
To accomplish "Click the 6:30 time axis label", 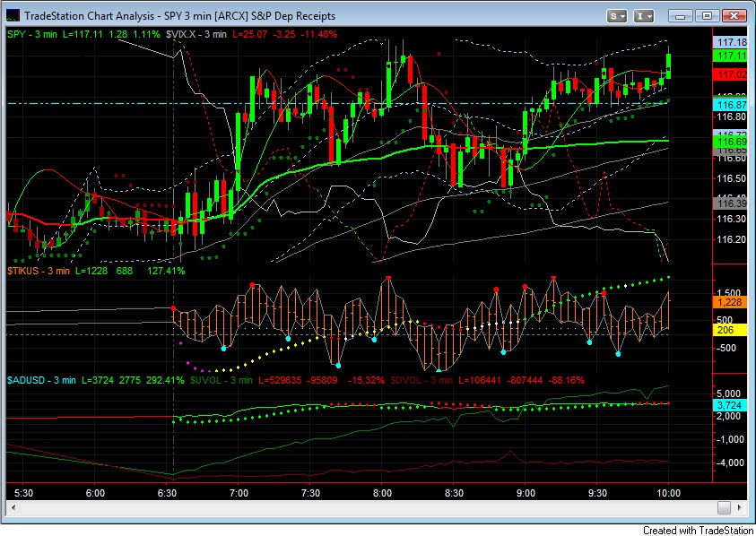I will 167,493.
